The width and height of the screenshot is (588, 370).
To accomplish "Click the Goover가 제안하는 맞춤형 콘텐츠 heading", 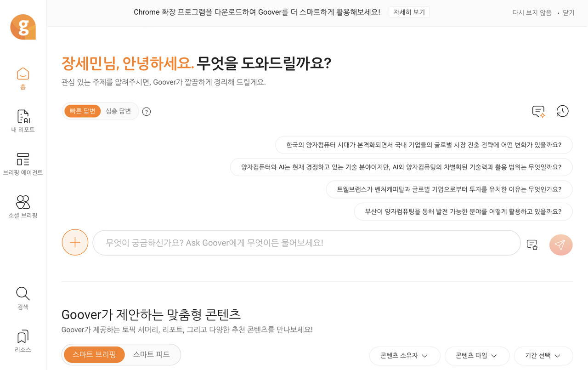I will 151,314.
